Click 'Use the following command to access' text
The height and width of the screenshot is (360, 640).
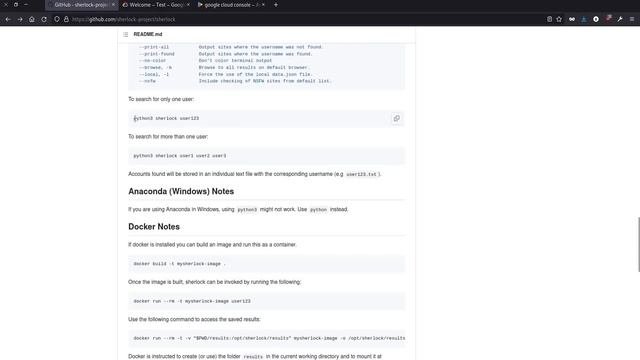click(194, 320)
